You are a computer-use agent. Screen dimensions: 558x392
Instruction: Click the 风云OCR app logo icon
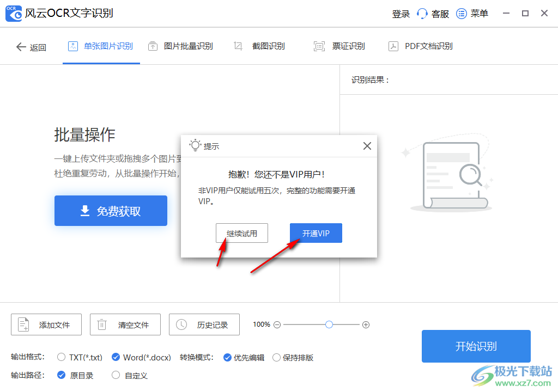tap(14, 14)
